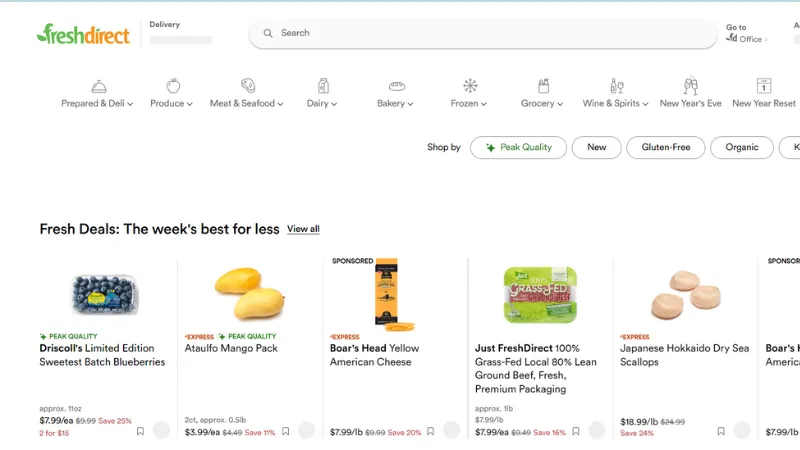Go to the Office site link
The image size is (800, 450).
(746, 39)
